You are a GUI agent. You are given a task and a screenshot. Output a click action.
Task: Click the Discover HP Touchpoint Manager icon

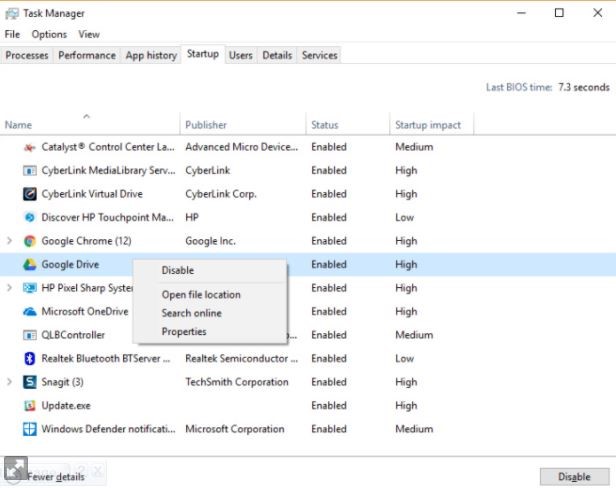click(29, 217)
